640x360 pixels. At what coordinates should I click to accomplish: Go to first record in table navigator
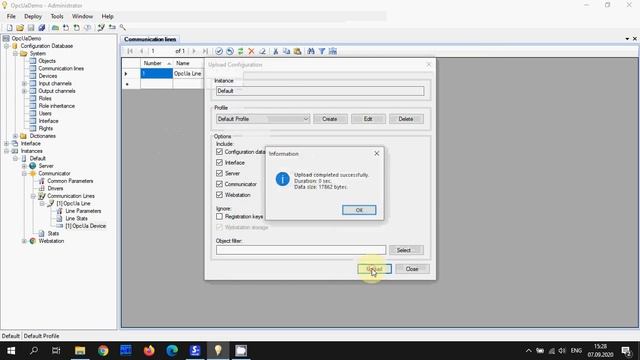click(130, 51)
